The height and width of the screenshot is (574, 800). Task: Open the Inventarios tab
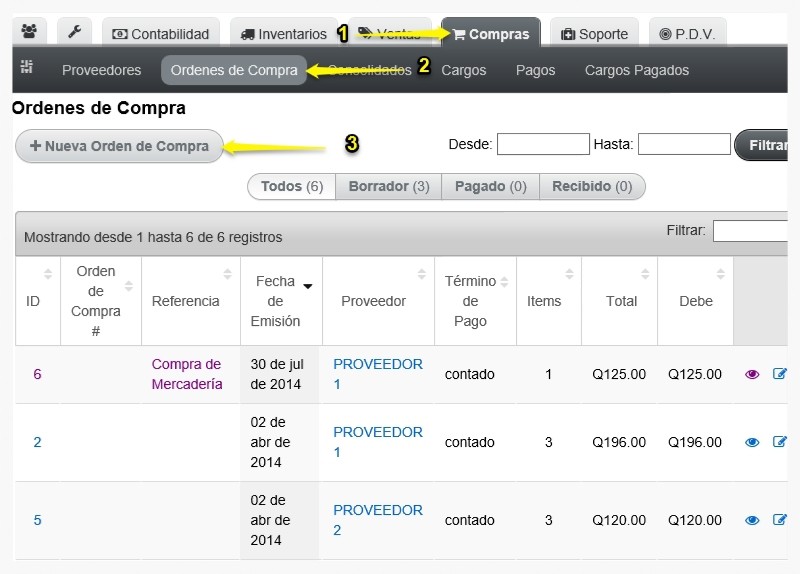point(284,34)
